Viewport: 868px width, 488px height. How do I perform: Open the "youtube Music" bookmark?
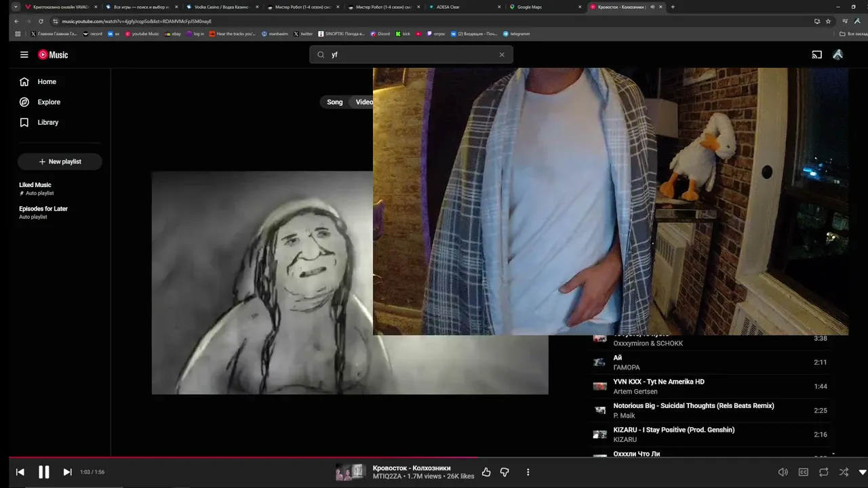pyautogui.click(x=142, y=34)
